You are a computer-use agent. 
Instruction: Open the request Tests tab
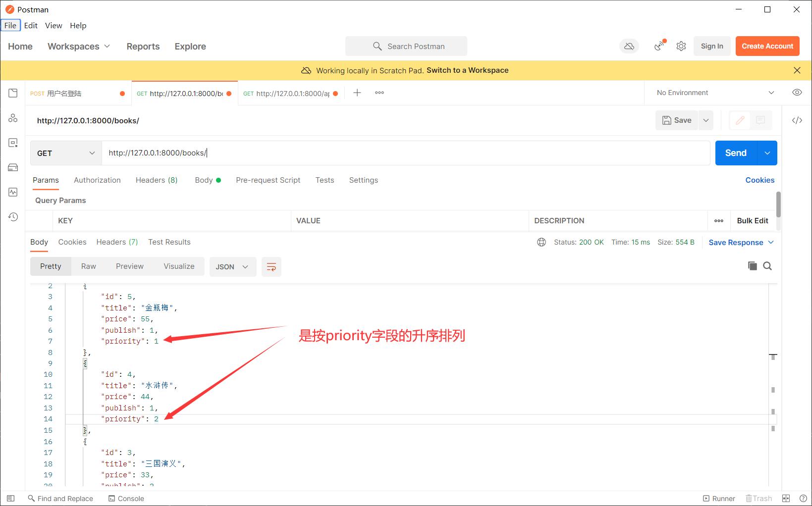[325, 180]
